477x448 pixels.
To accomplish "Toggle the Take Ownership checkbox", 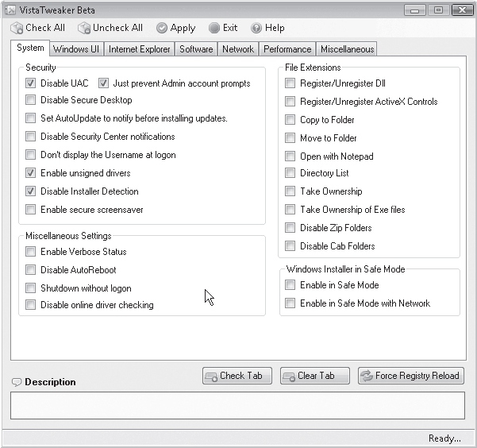I will (290, 191).
